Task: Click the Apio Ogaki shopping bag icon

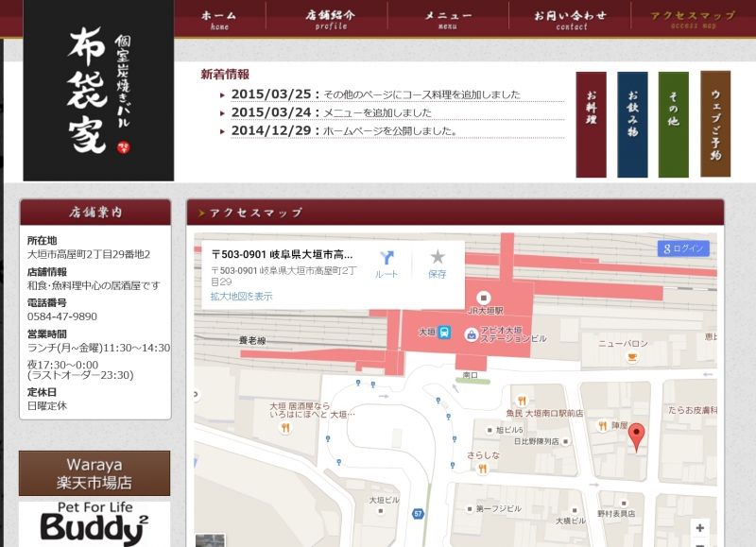Action: pos(470,333)
